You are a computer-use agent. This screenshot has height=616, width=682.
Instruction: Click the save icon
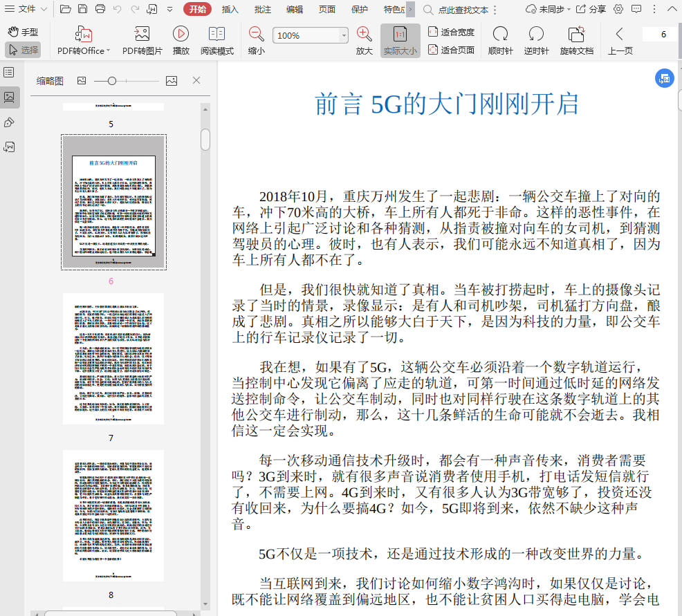[x=82, y=9]
